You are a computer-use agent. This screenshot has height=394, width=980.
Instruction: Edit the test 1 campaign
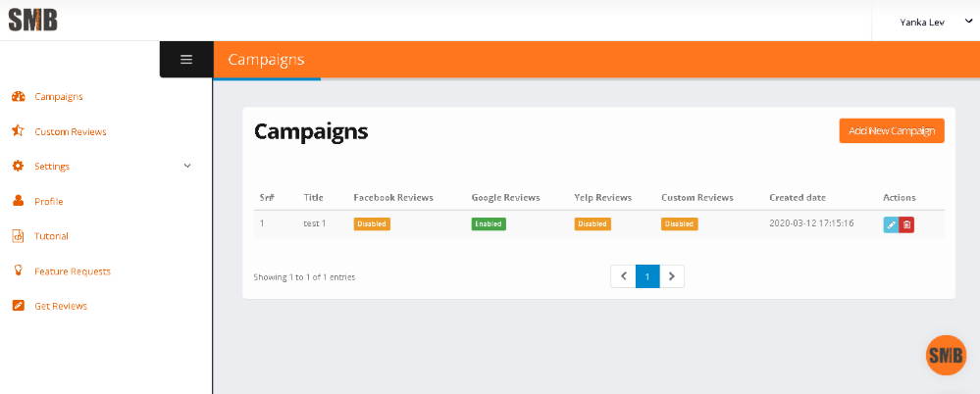coord(891,224)
